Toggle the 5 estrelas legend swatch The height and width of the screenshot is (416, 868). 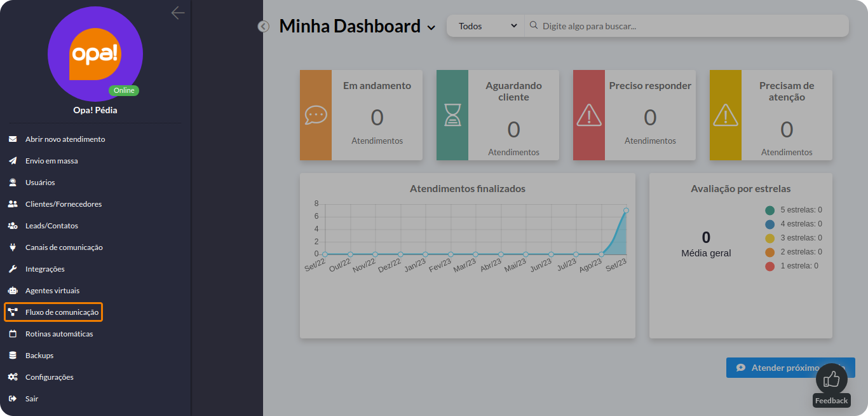(x=770, y=210)
